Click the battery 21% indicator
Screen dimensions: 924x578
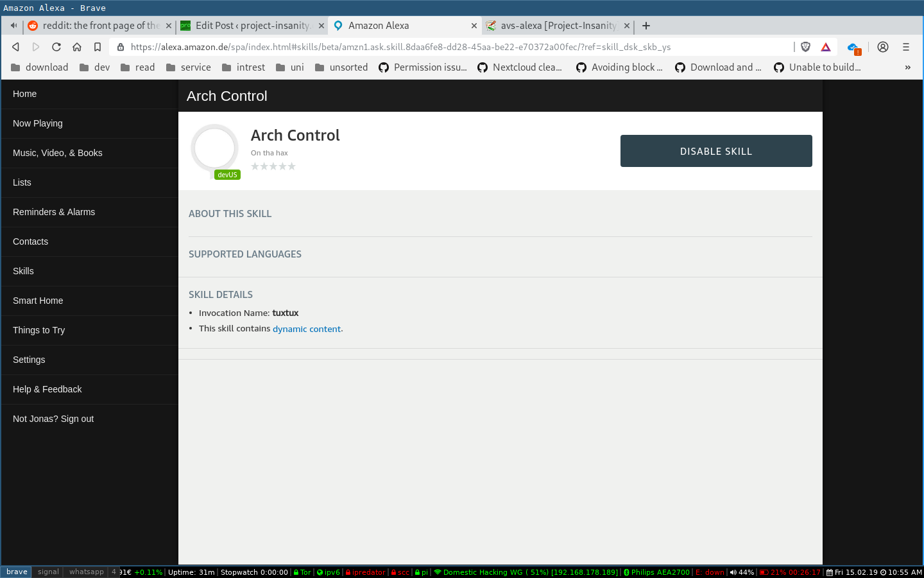pos(790,572)
